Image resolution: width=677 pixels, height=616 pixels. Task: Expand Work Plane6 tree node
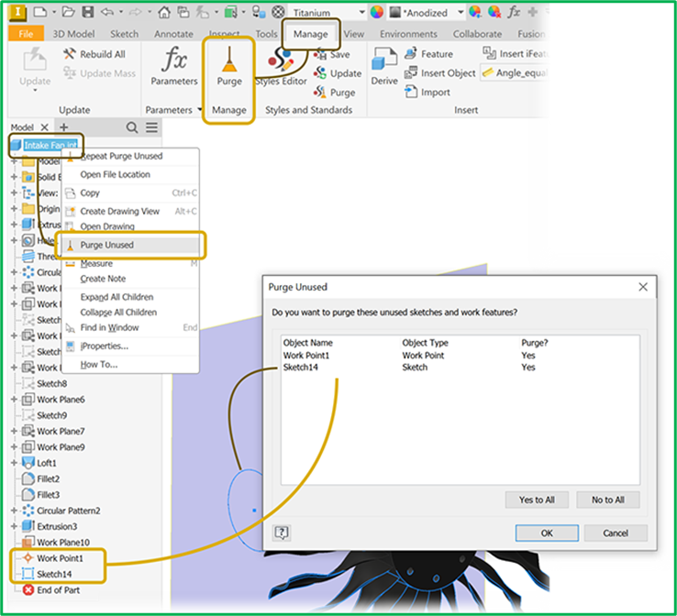point(14,400)
